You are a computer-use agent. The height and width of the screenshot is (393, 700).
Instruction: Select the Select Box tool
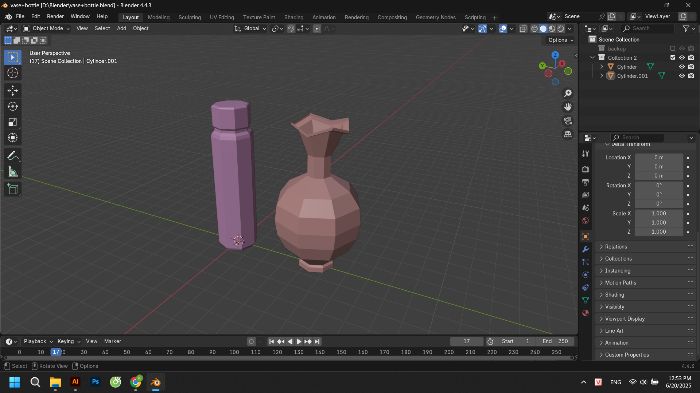coord(12,57)
